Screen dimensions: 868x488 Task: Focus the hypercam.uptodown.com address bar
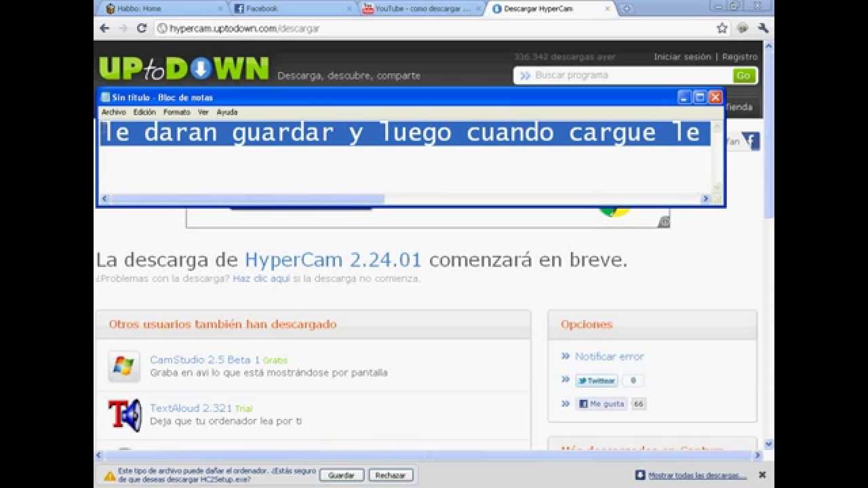pyautogui.click(x=434, y=28)
